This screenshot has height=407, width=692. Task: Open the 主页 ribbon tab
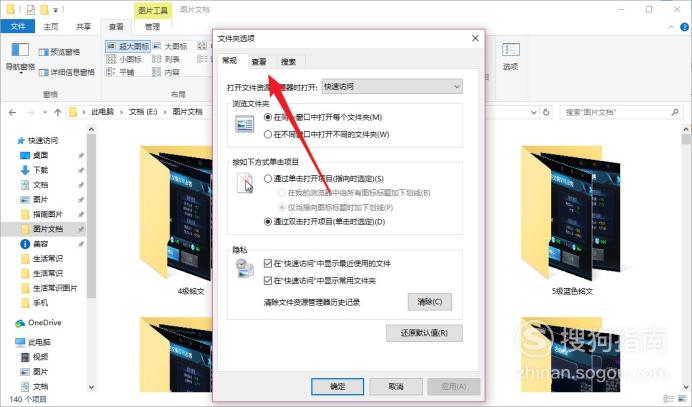(51, 26)
